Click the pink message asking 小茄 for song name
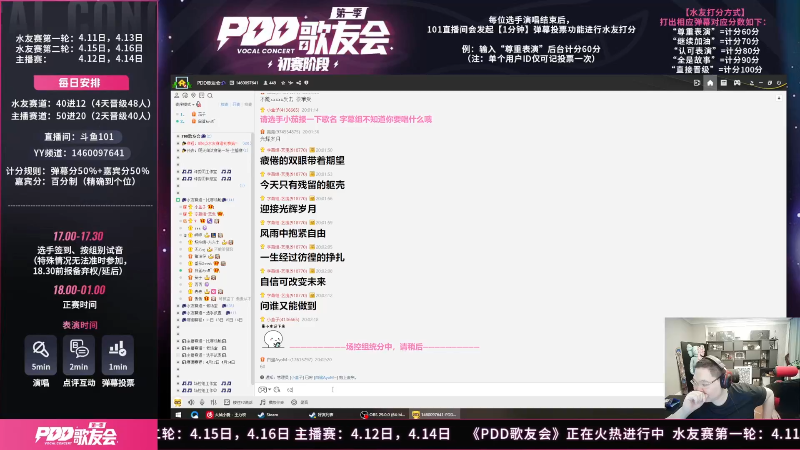The height and width of the screenshot is (450, 800). point(345,119)
